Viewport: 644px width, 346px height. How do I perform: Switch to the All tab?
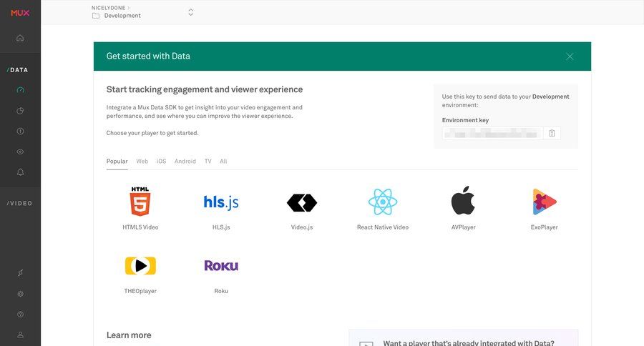pos(223,162)
